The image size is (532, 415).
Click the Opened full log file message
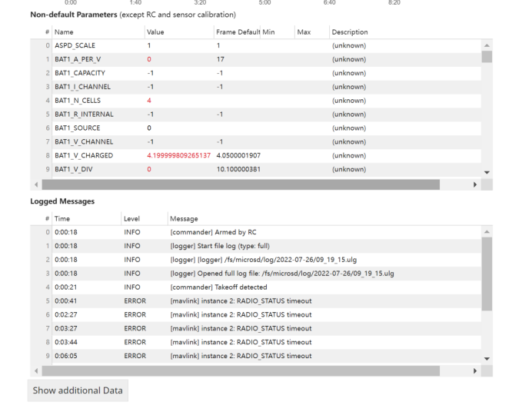click(282, 274)
